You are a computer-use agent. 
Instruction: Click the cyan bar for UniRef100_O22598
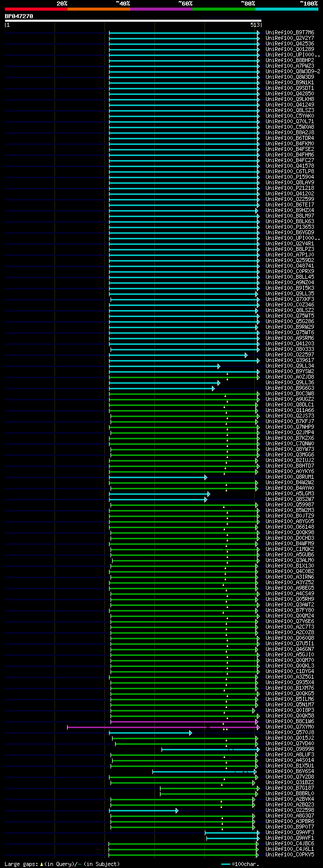coord(144,810)
